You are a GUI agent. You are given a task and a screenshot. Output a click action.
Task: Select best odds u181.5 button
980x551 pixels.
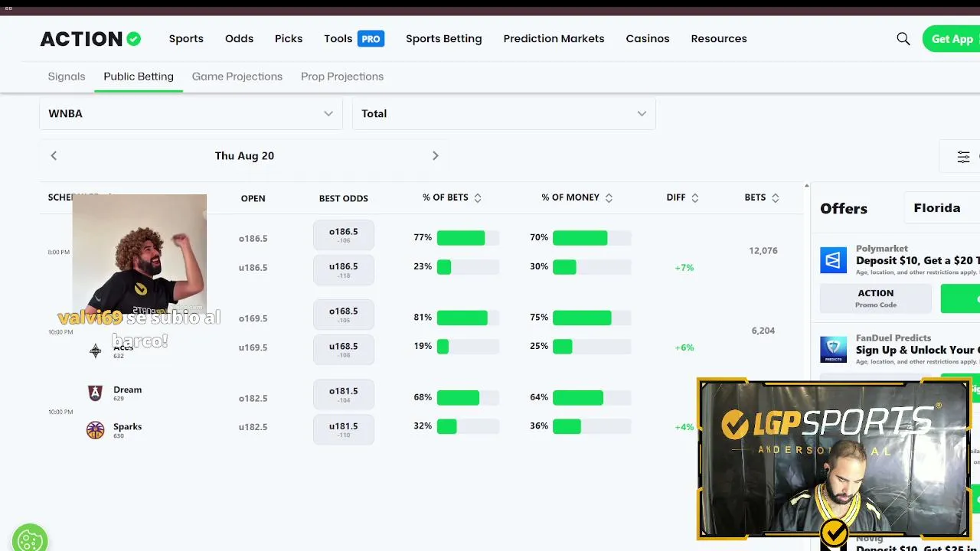(x=344, y=430)
